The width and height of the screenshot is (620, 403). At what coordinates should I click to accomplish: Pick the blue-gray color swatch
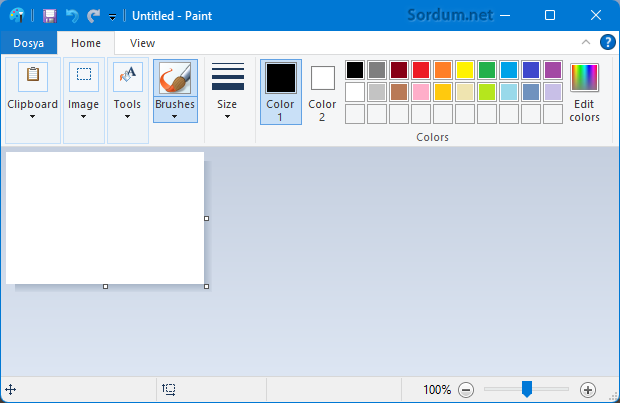(x=531, y=92)
